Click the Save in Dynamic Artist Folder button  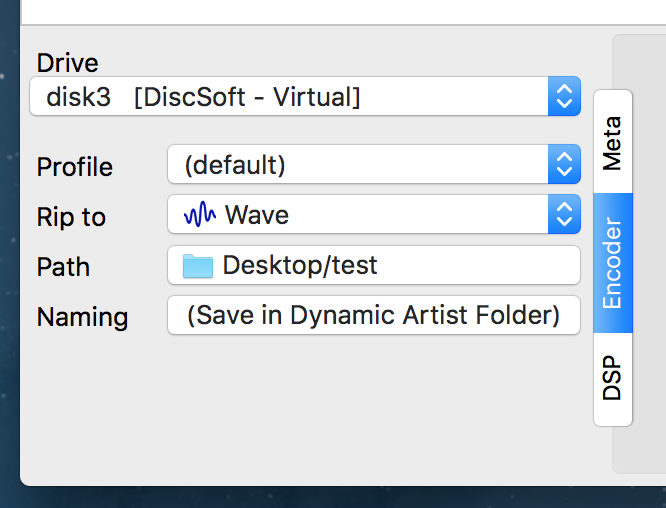click(x=373, y=315)
